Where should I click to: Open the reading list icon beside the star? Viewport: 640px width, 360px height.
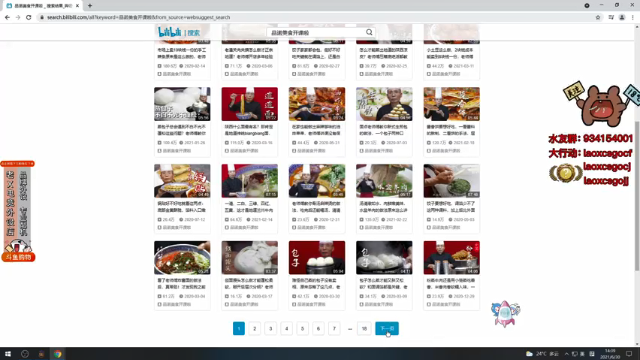tap(611, 18)
